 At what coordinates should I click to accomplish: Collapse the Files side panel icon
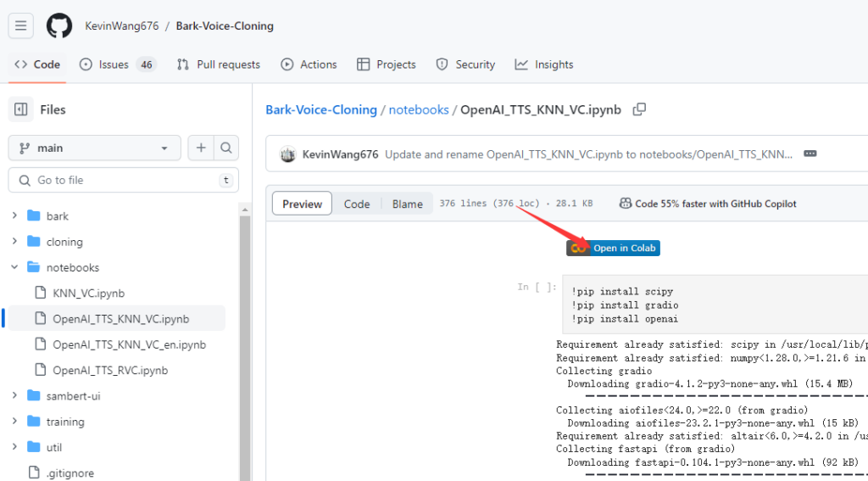pos(21,109)
